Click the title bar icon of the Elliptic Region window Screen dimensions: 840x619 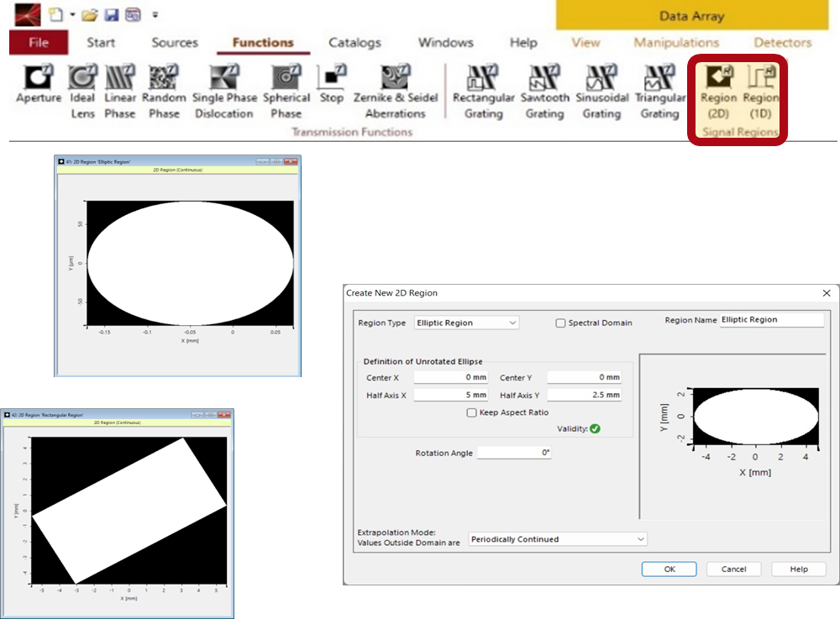[61, 161]
